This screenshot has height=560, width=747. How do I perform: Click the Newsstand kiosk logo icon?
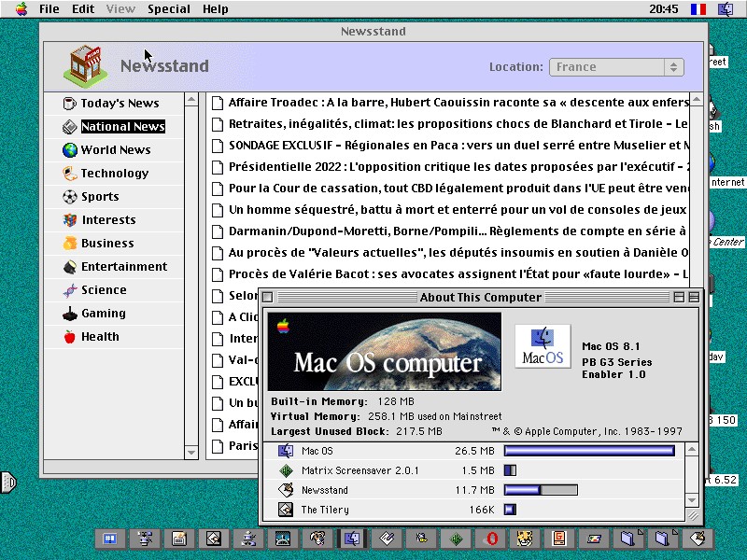coord(85,65)
